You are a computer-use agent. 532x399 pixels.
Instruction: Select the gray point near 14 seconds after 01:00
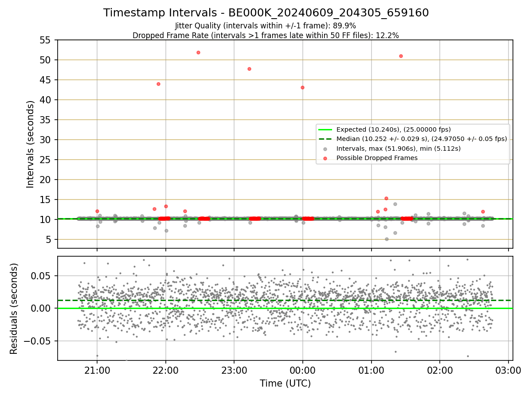[395, 204]
